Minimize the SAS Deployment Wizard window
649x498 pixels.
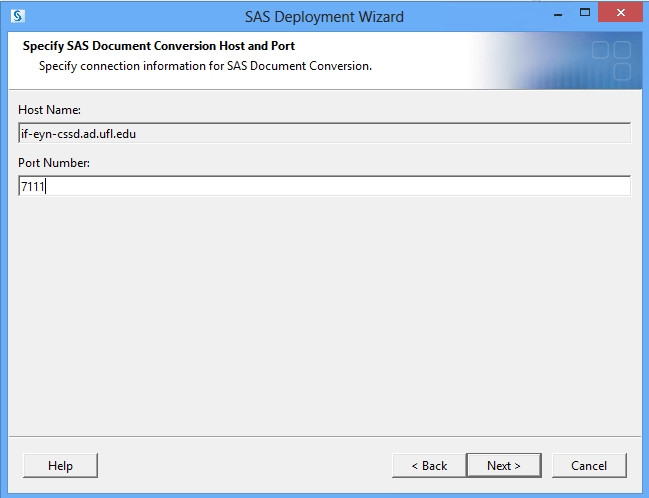pos(558,14)
